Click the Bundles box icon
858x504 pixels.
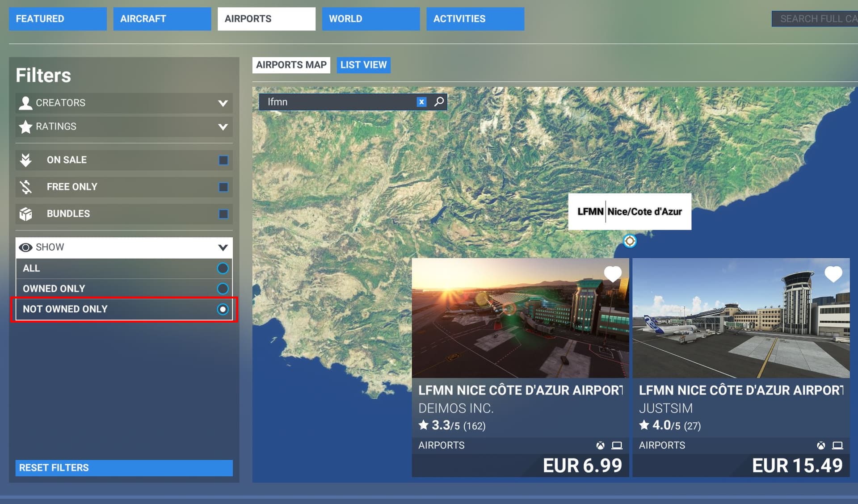pos(26,214)
